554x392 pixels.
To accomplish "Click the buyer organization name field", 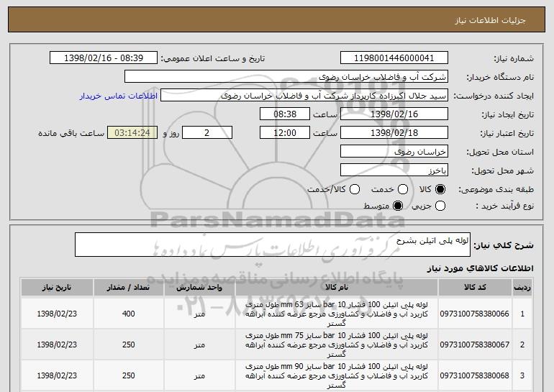I will [286, 77].
